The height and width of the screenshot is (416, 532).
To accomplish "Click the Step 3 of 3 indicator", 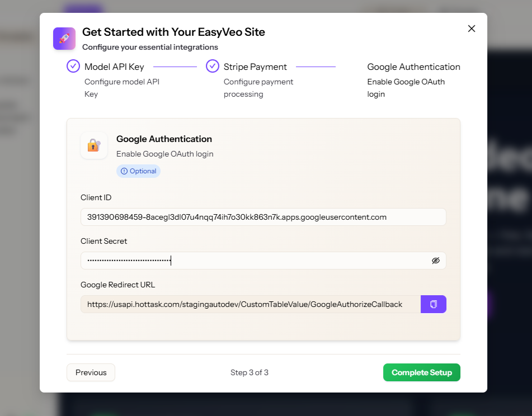I will [249, 372].
